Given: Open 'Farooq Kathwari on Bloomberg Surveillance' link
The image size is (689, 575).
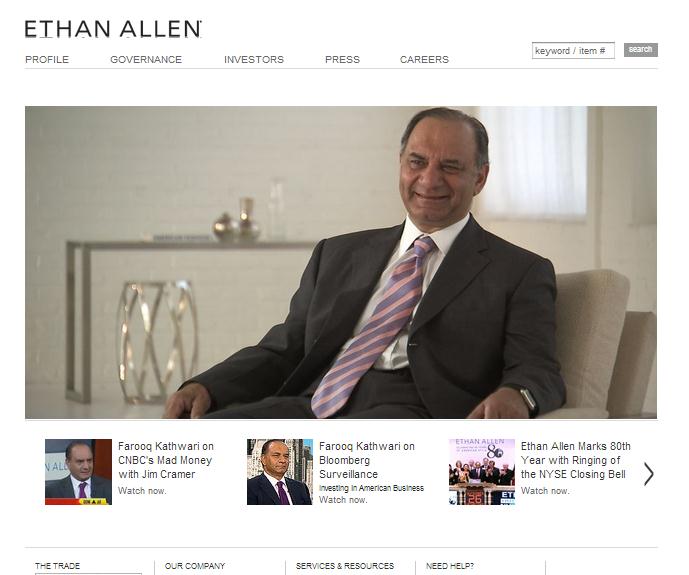Looking at the screenshot, I should tap(367, 460).
